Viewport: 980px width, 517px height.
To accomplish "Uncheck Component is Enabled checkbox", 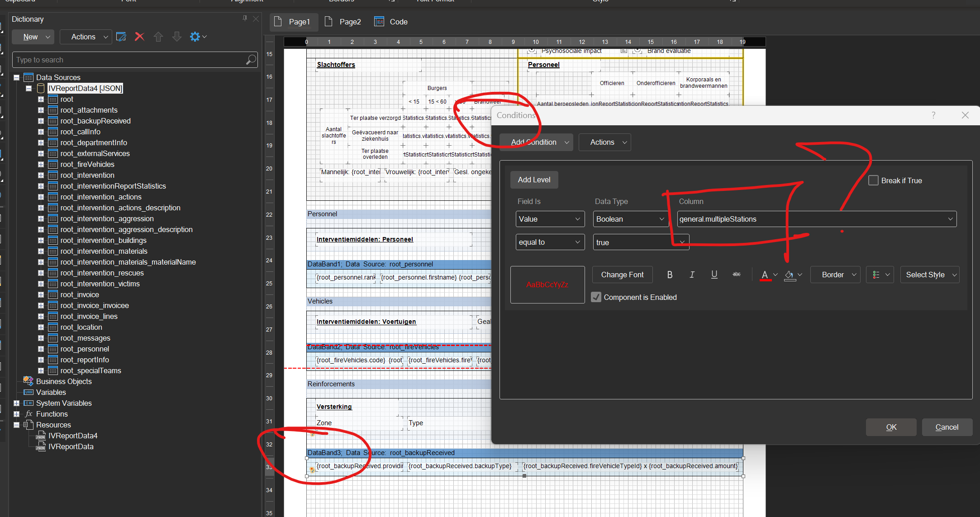I will pyautogui.click(x=596, y=297).
